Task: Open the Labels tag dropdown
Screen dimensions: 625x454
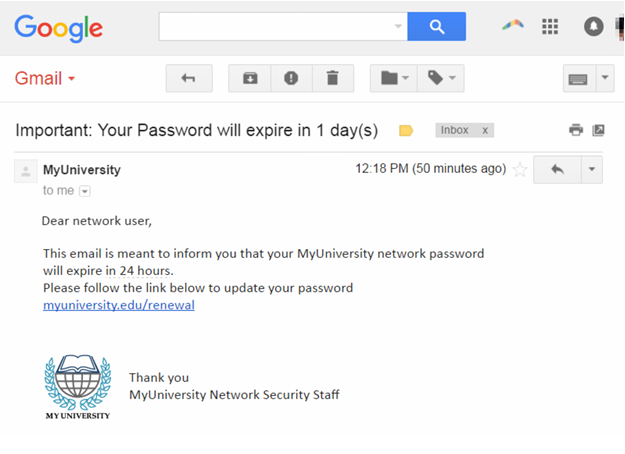Action: tap(440, 78)
